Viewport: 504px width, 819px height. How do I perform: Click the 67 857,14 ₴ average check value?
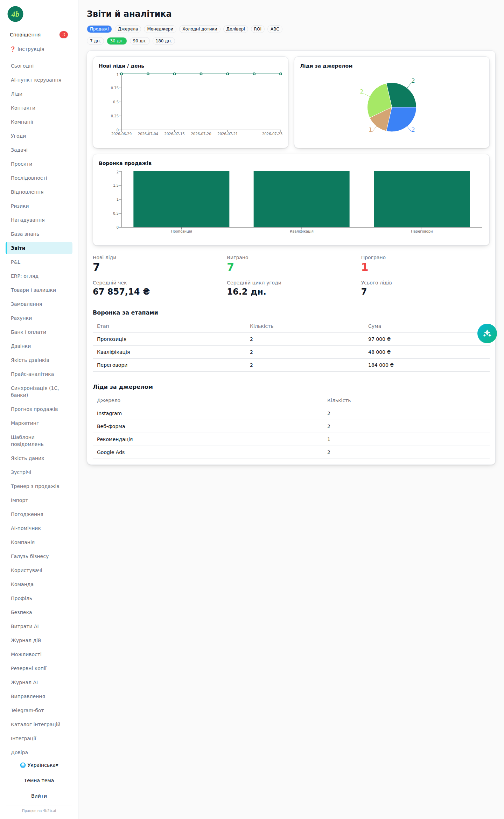(x=121, y=291)
